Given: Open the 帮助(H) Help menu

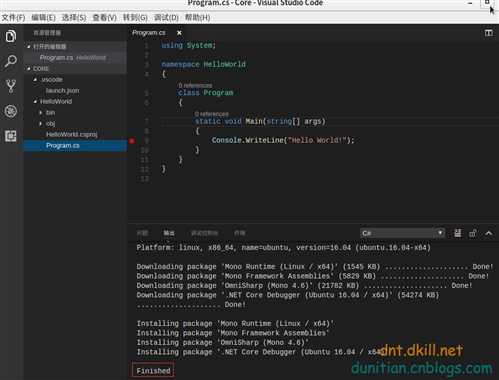Looking at the screenshot, I should click(x=197, y=18).
